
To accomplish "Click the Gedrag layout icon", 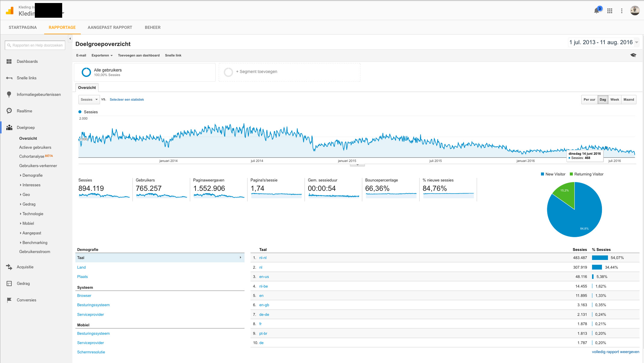I will coord(9,283).
